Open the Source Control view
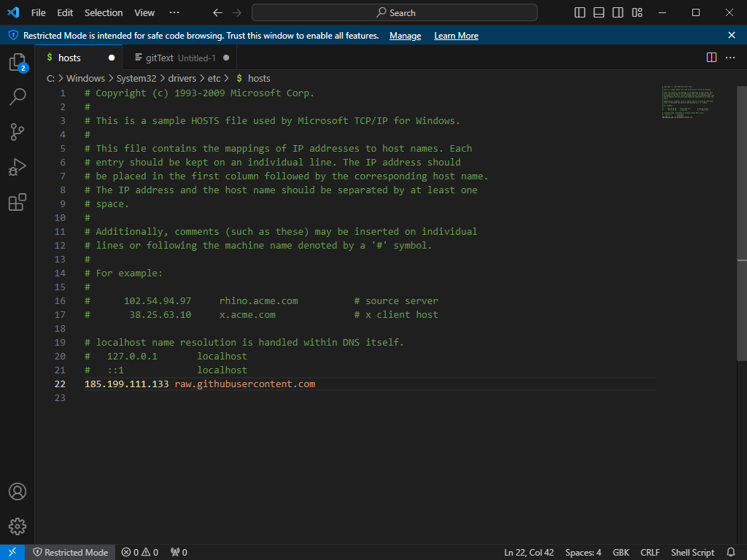The height and width of the screenshot is (560, 747). click(x=18, y=132)
